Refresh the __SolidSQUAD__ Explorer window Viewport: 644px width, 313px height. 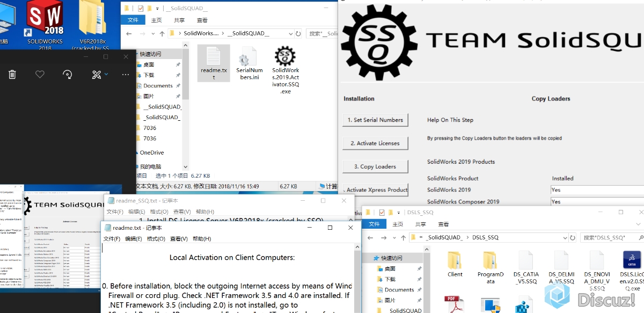click(299, 33)
